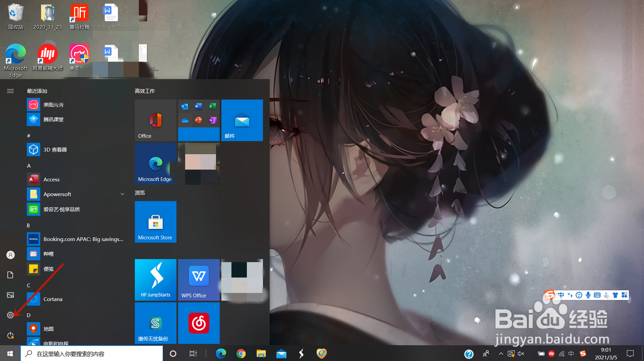
Task: Click the PowerPoint icon in Office apps tile
Action: 199,120
